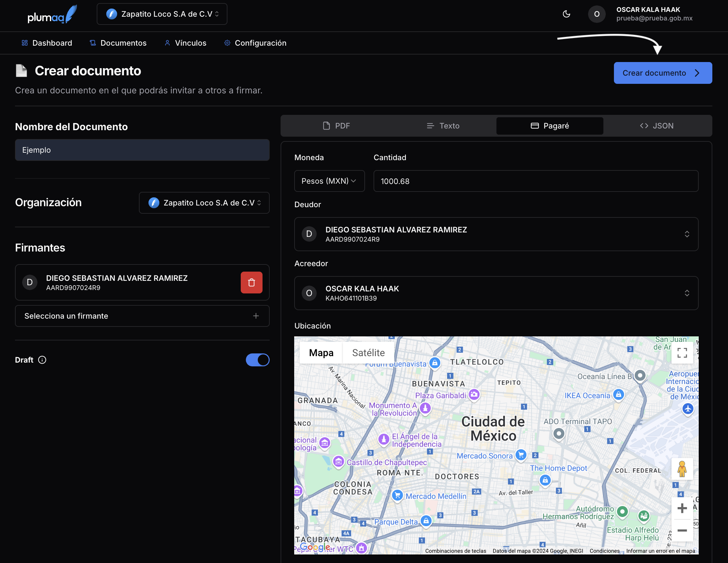The height and width of the screenshot is (563, 728).
Task: Click Selecciona un firmante button
Action: 142,316
